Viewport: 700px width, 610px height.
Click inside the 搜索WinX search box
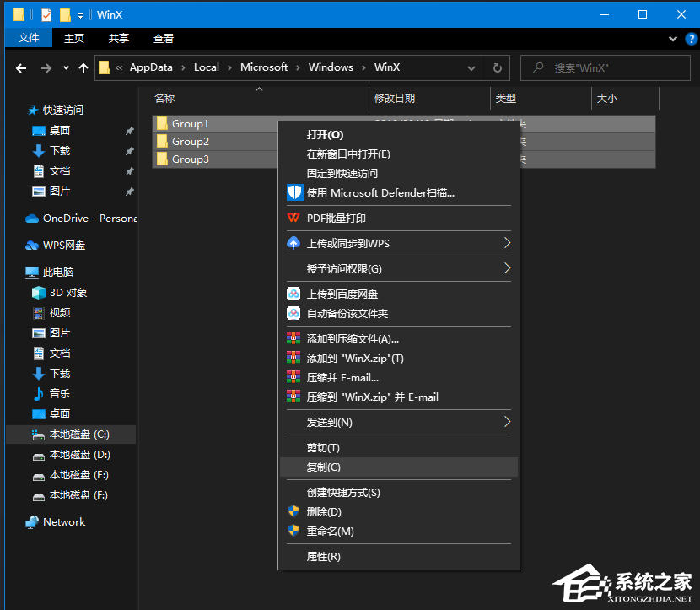click(605, 67)
